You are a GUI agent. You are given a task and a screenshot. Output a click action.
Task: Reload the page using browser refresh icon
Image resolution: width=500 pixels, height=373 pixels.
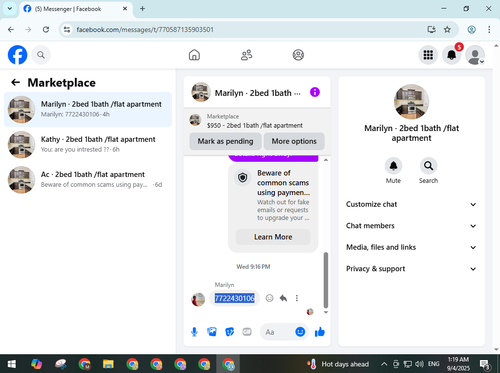pyautogui.click(x=46, y=29)
